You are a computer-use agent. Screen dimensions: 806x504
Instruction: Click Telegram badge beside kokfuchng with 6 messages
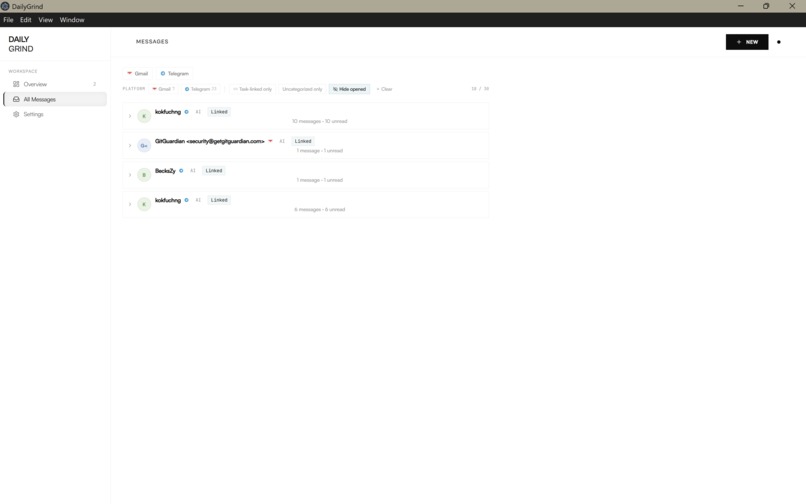click(187, 200)
